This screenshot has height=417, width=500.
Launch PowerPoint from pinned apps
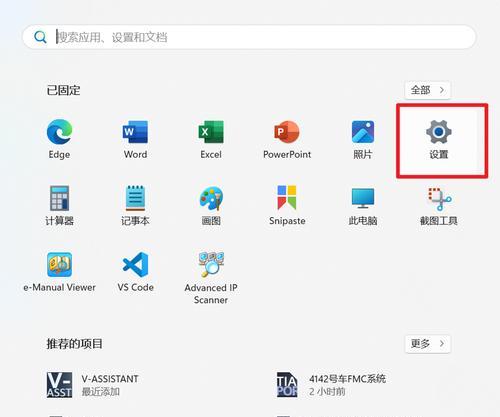pyautogui.click(x=287, y=132)
